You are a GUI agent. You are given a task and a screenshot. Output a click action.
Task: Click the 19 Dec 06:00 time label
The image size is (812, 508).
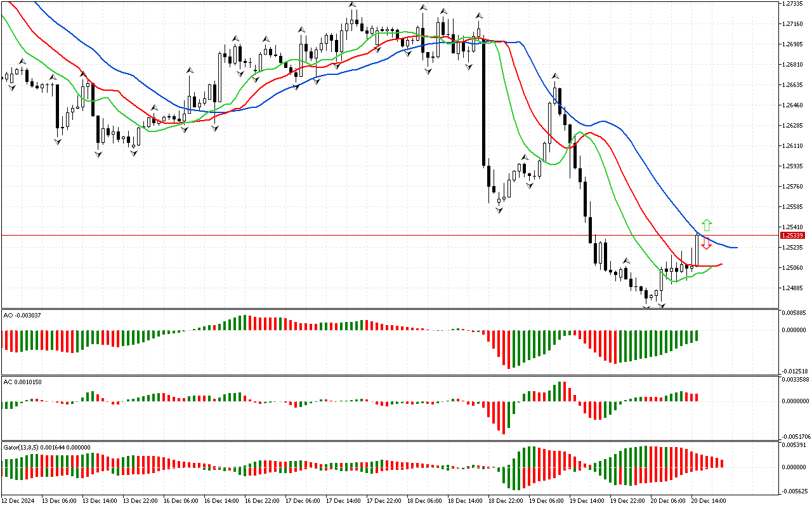pos(547,501)
